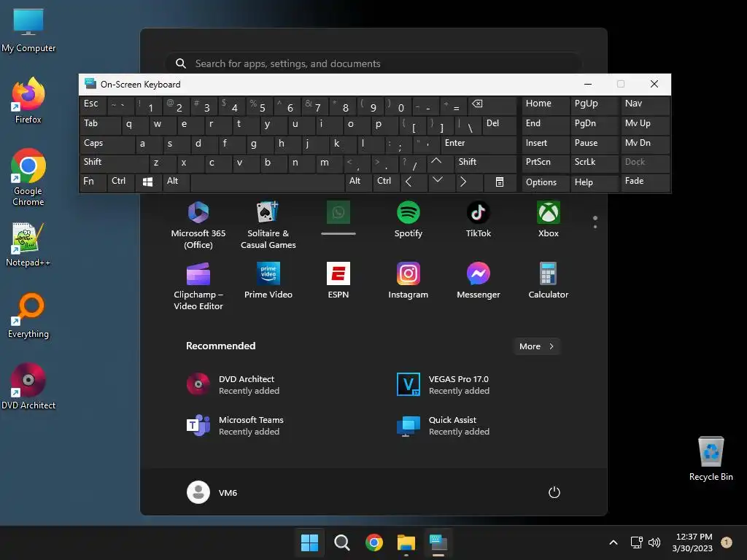Viewport: 747px width, 560px height.
Task: Click the Windows logo key on keyboard
Action: click(147, 182)
